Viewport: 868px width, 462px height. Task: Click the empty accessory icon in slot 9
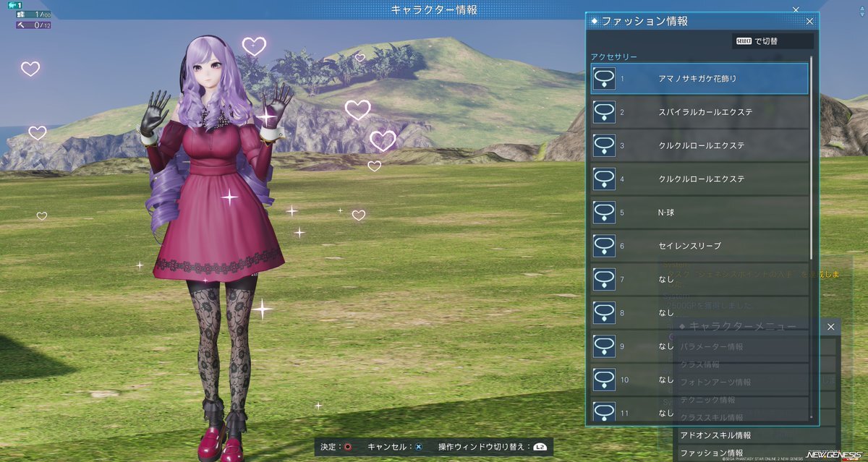[x=604, y=346]
